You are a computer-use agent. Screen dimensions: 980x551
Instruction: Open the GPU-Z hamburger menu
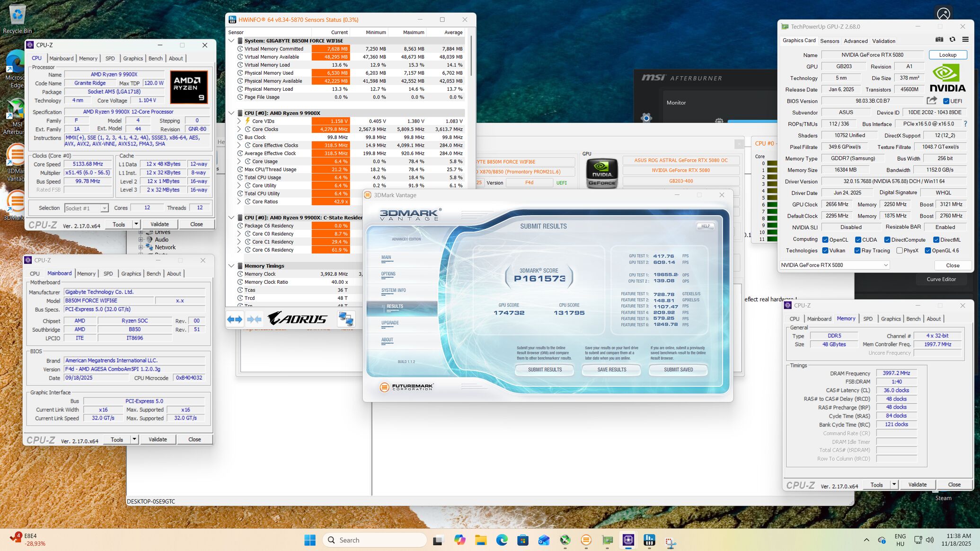965,40
